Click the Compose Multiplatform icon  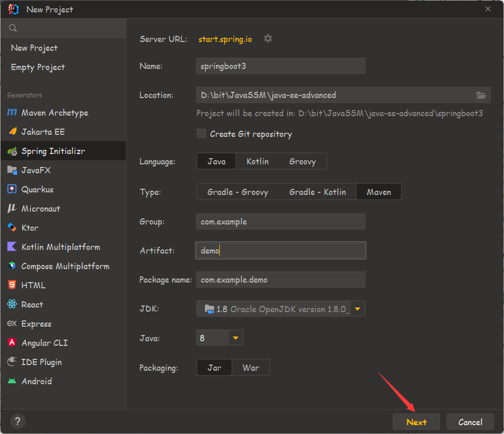pyautogui.click(x=12, y=266)
